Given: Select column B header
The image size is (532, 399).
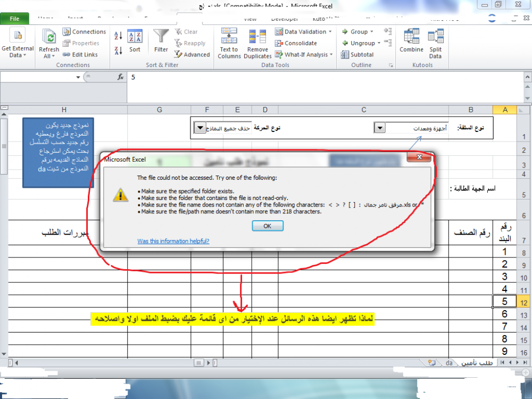Looking at the screenshot, I should [x=471, y=110].
